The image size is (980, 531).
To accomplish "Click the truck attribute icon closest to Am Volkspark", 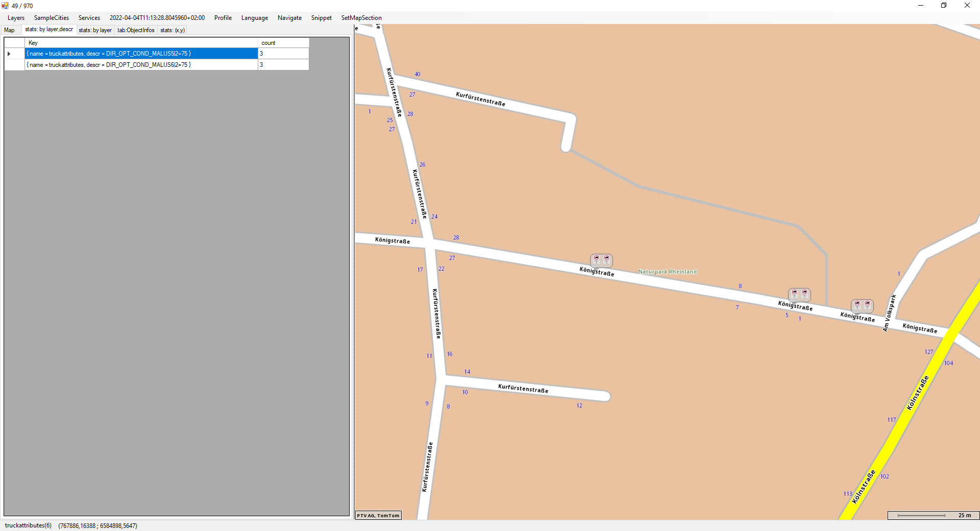I will (x=862, y=306).
